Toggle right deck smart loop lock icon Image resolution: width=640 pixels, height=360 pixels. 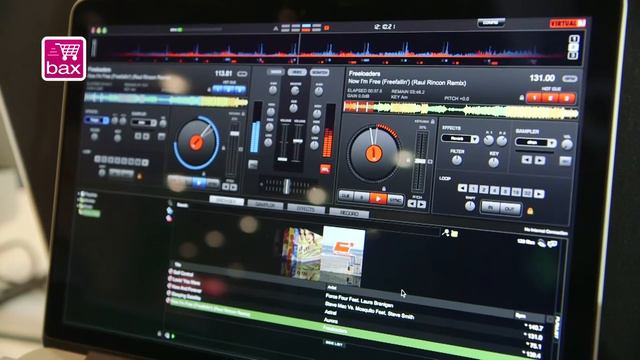coord(530,211)
